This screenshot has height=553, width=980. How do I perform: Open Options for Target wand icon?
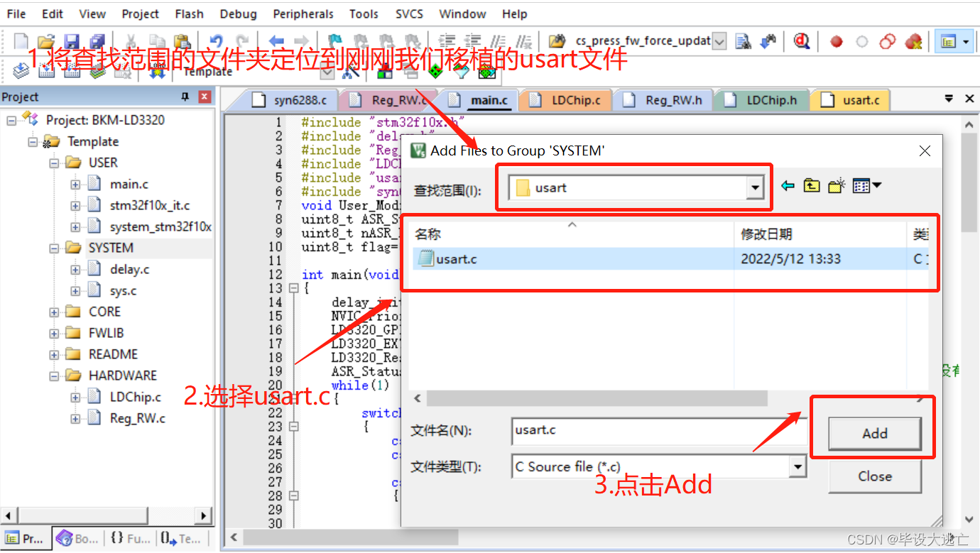pos(350,72)
